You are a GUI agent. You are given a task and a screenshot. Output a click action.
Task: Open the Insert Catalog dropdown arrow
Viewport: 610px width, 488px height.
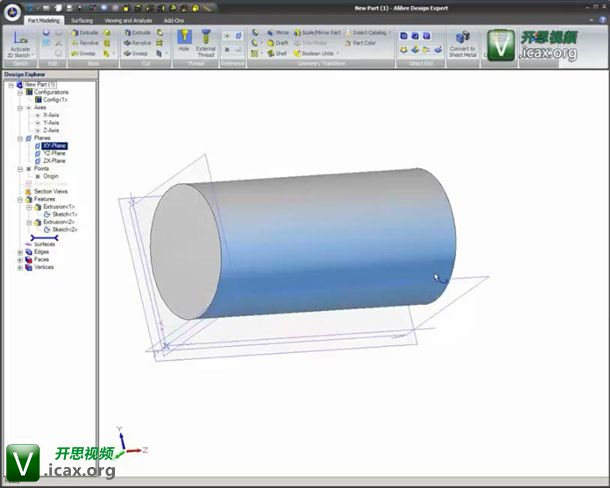[x=390, y=33]
